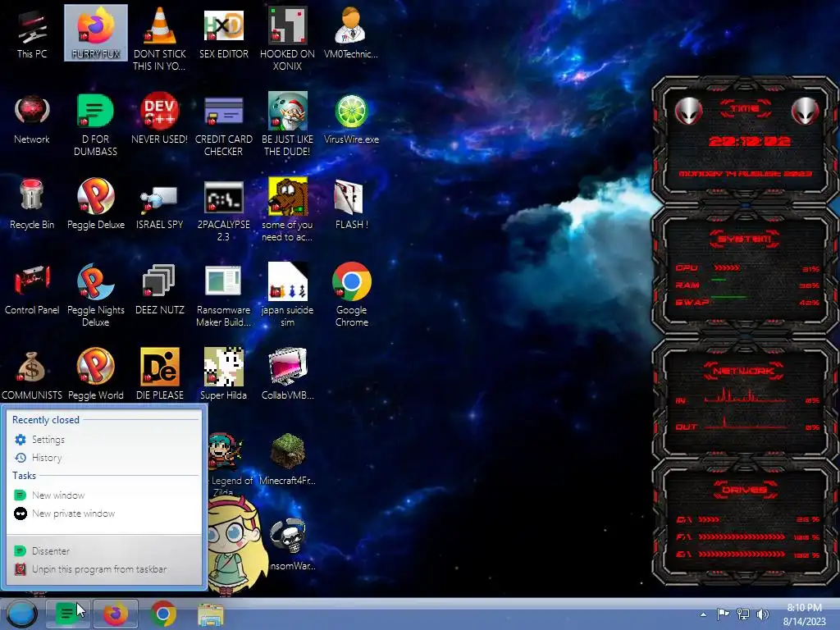Image resolution: width=840 pixels, height=630 pixels.
Task: Launch Google Chrome desktop shortcut
Action: click(351, 294)
